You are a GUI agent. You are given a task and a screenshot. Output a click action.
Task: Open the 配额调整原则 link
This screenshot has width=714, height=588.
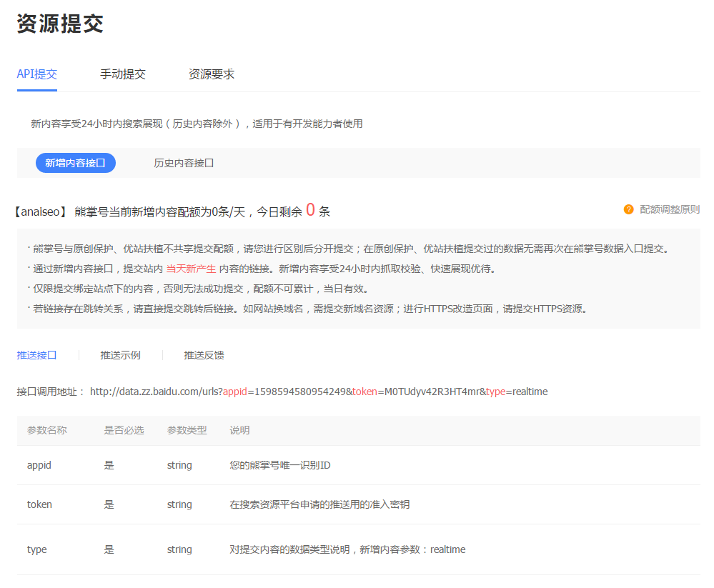pyautogui.click(x=670, y=209)
